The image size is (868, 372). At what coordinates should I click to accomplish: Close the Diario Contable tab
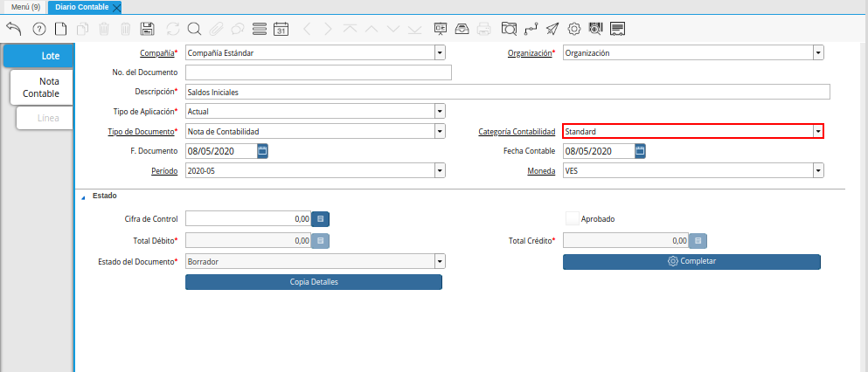(x=115, y=8)
